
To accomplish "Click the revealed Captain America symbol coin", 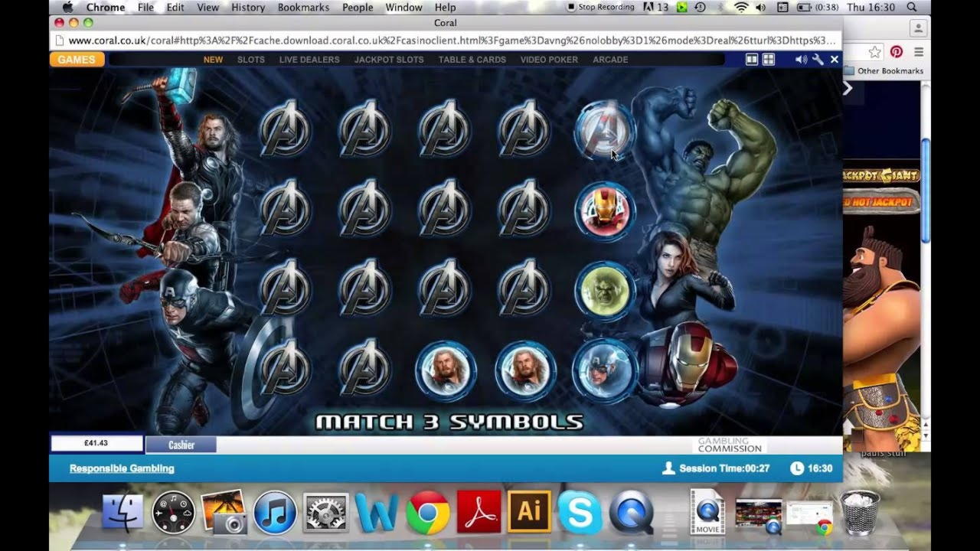I will [605, 370].
